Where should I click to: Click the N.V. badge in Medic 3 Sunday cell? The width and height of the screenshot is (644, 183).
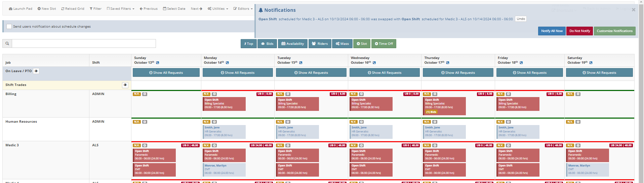[x=137, y=146]
